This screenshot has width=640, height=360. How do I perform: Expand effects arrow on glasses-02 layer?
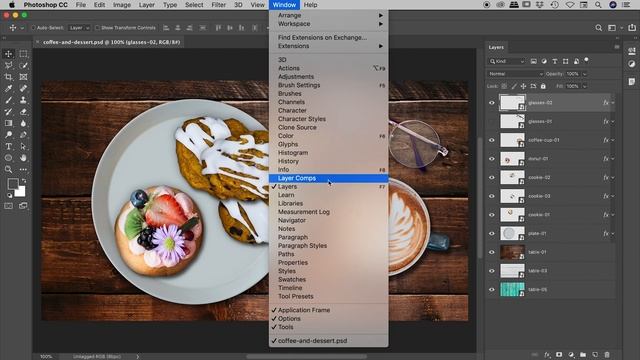(613, 103)
